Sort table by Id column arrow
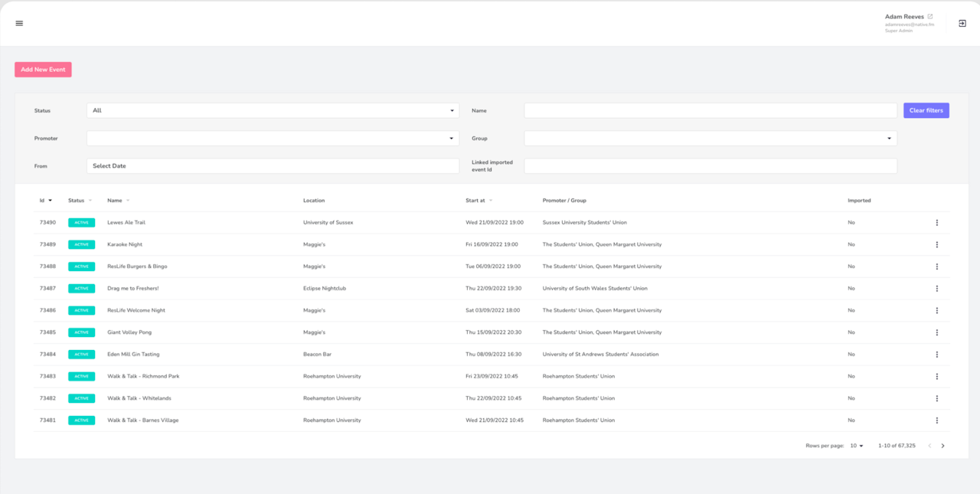The width and height of the screenshot is (980, 494). pyautogui.click(x=51, y=201)
